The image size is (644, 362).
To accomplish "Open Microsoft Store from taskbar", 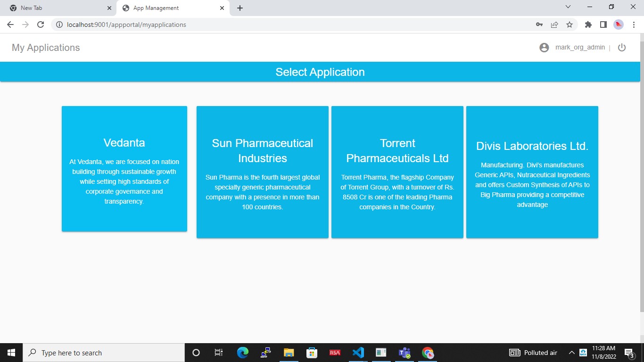I will pyautogui.click(x=312, y=353).
